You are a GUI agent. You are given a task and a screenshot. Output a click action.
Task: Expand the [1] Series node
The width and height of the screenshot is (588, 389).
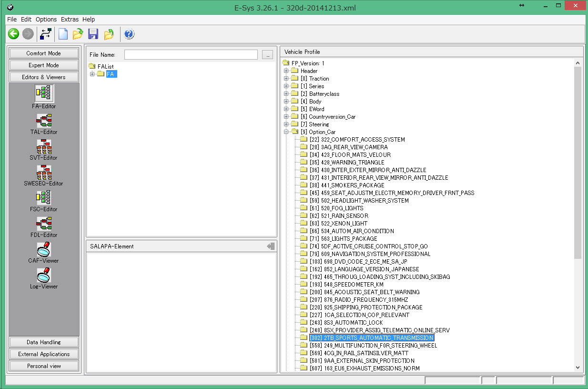pyautogui.click(x=286, y=86)
